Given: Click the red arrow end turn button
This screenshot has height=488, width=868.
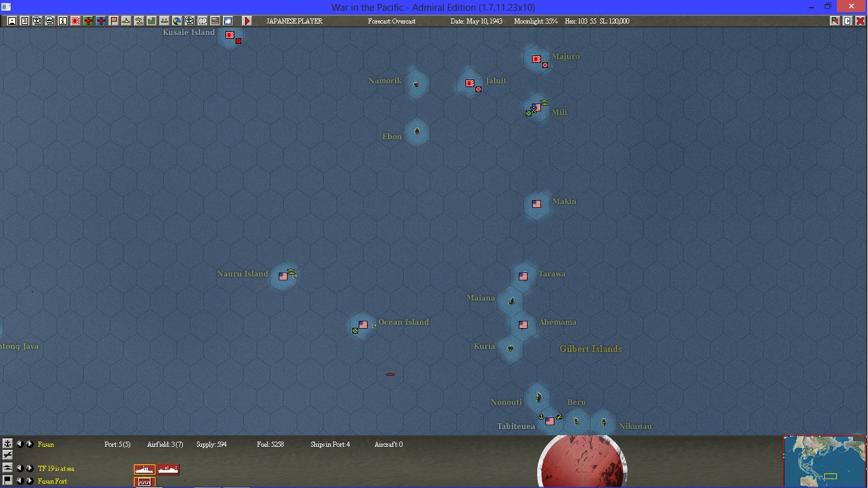Looking at the screenshot, I should point(247,21).
